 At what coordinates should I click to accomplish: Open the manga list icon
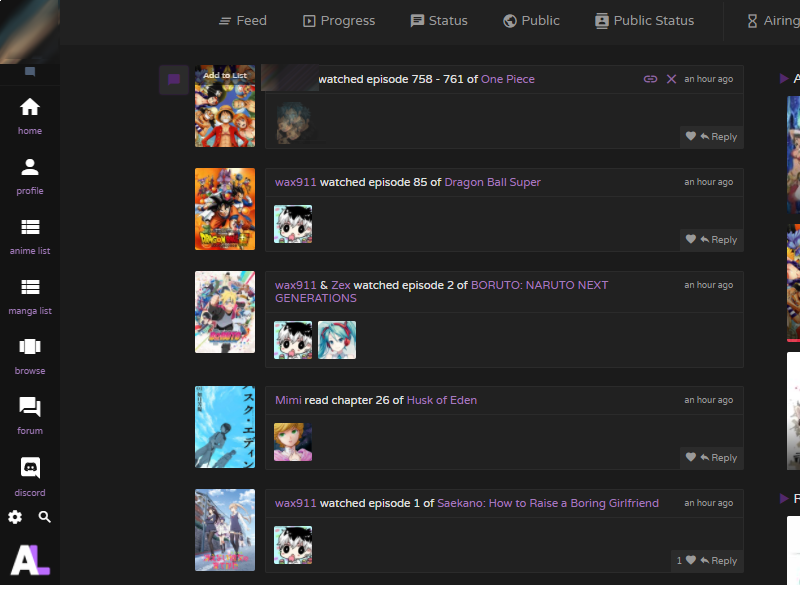tap(30, 287)
